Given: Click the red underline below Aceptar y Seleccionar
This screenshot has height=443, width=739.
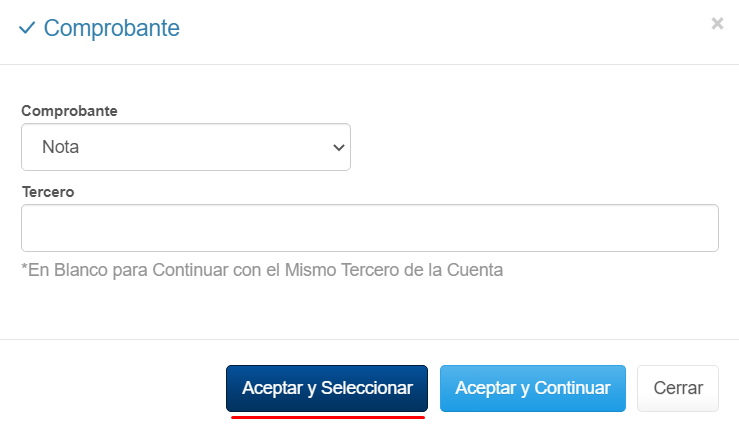Looking at the screenshot, I should tap(328, 417).
